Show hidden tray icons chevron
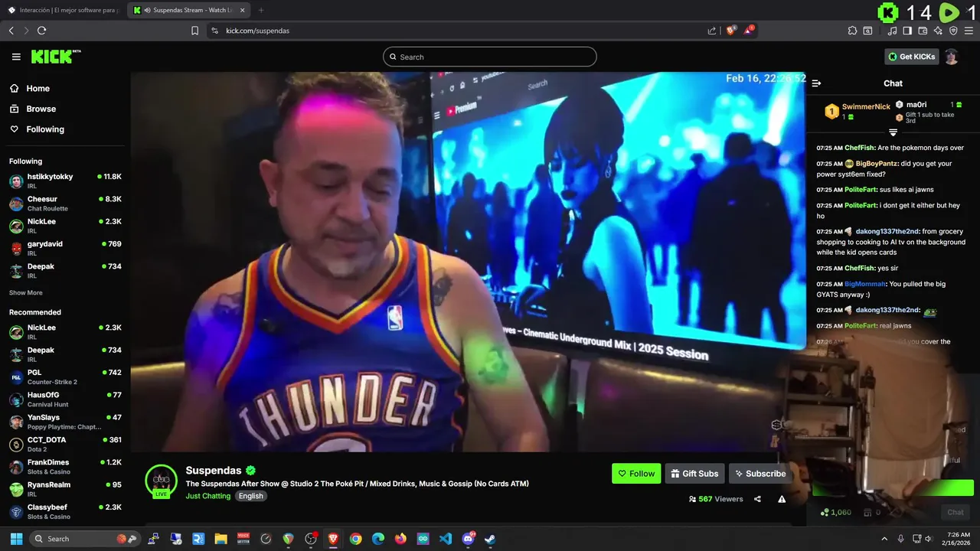 pyautogui.click(x=884, y=539)
